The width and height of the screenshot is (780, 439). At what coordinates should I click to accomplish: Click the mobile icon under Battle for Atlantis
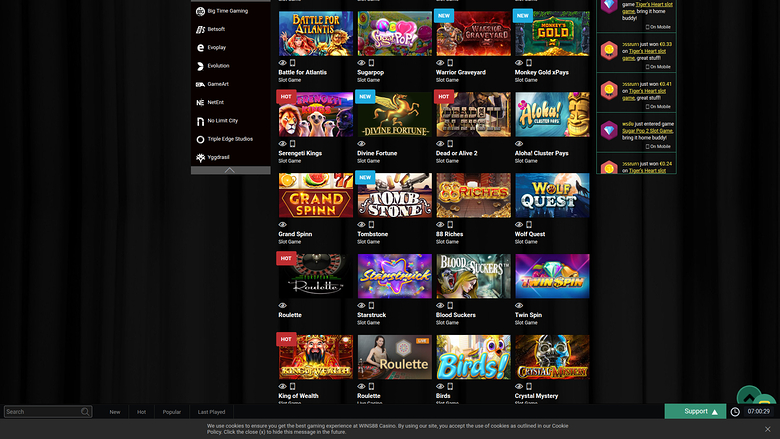coord(292,63)
